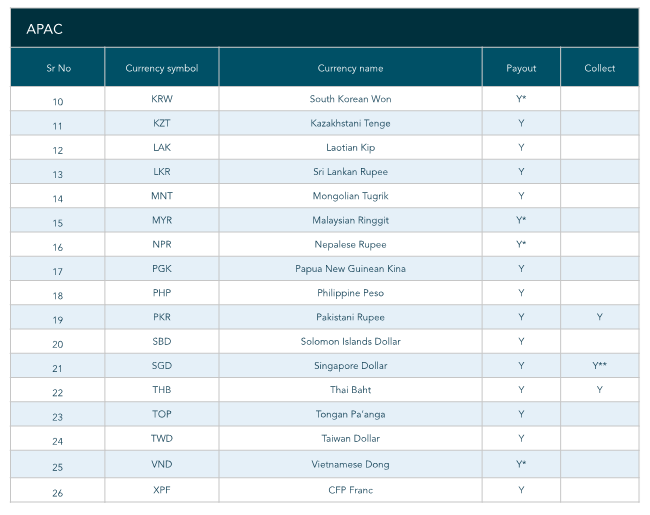This screenshot has width=650, height=515.
Task: Click the Collect value in the THB row
Action: point(600,390)
